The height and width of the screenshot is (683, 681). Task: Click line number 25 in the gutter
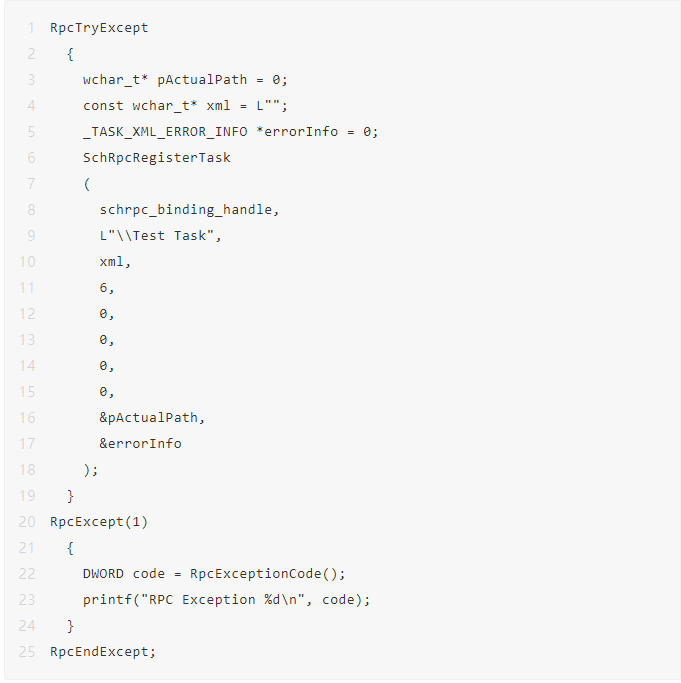(27, 651)
